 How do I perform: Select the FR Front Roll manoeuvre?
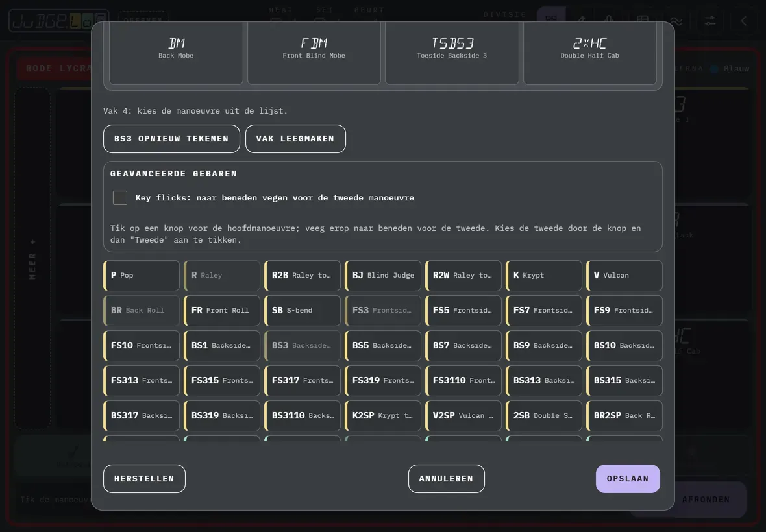point(222,310)
